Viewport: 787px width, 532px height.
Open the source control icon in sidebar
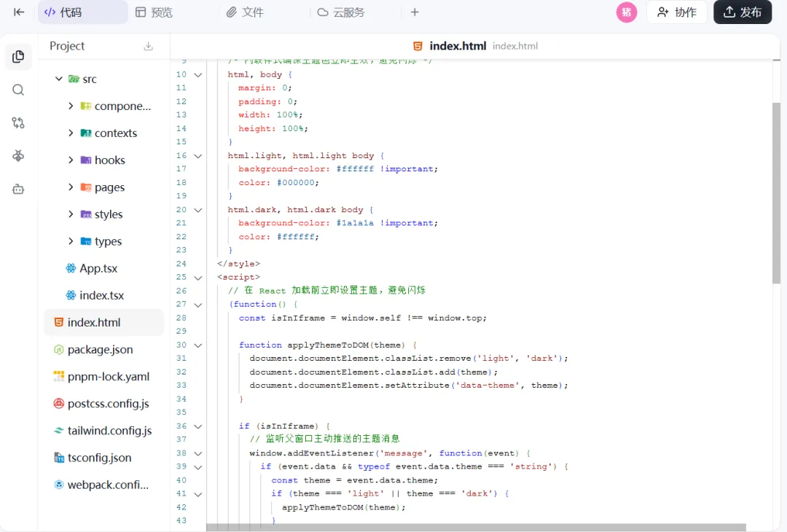[18, 123]
